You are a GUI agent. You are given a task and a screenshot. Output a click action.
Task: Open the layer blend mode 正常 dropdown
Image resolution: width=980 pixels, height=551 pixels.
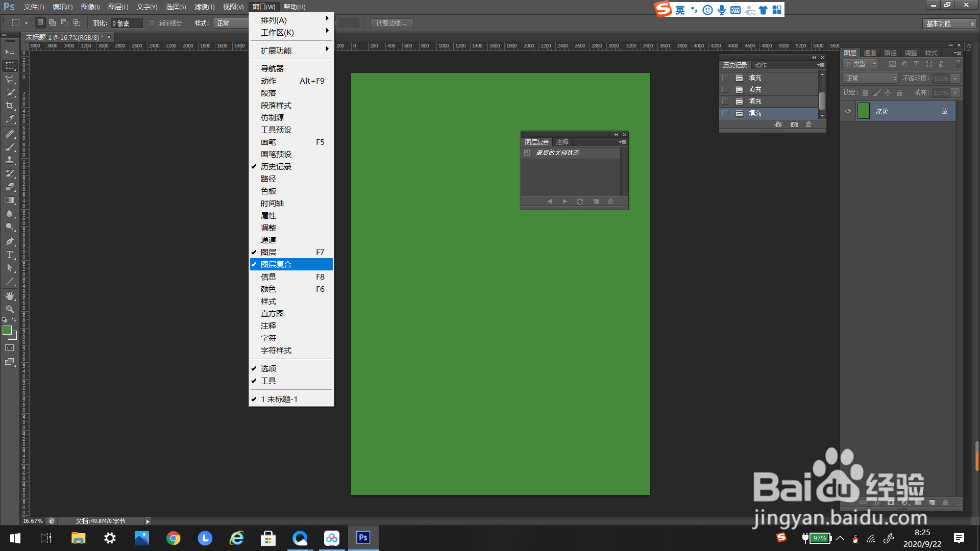[871, 78]
